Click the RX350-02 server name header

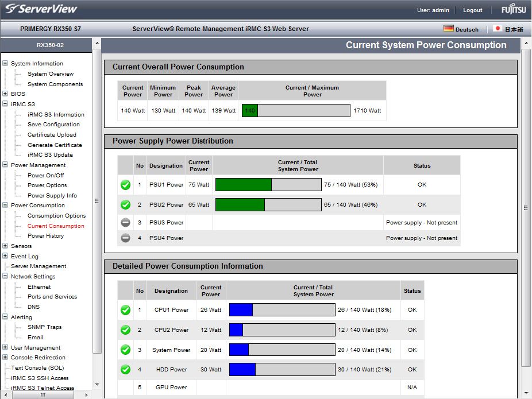coord(50,45)
